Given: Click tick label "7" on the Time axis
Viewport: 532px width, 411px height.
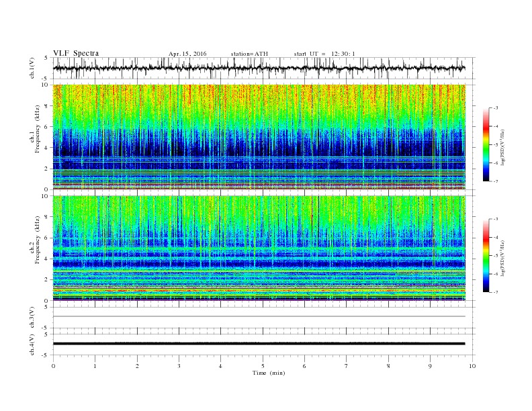Looking at the screenshot, I should 347,366.
